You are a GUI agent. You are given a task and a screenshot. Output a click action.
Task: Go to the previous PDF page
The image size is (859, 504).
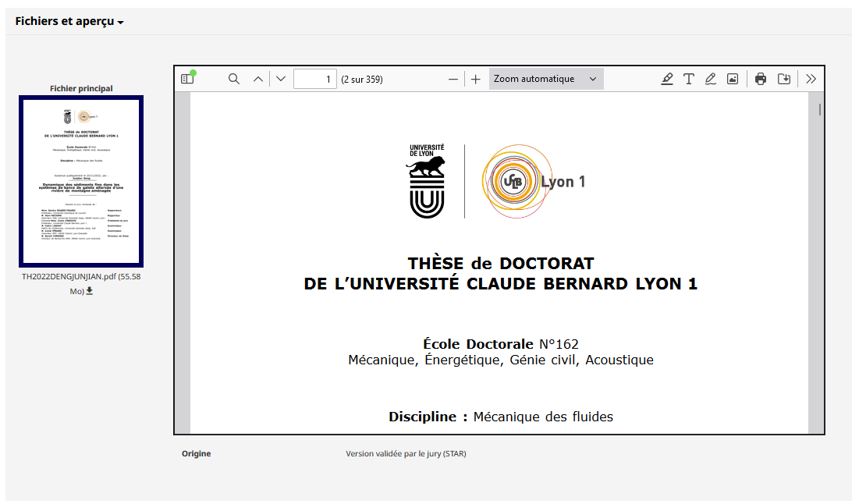pyautogui.click(x=258, y=79)
